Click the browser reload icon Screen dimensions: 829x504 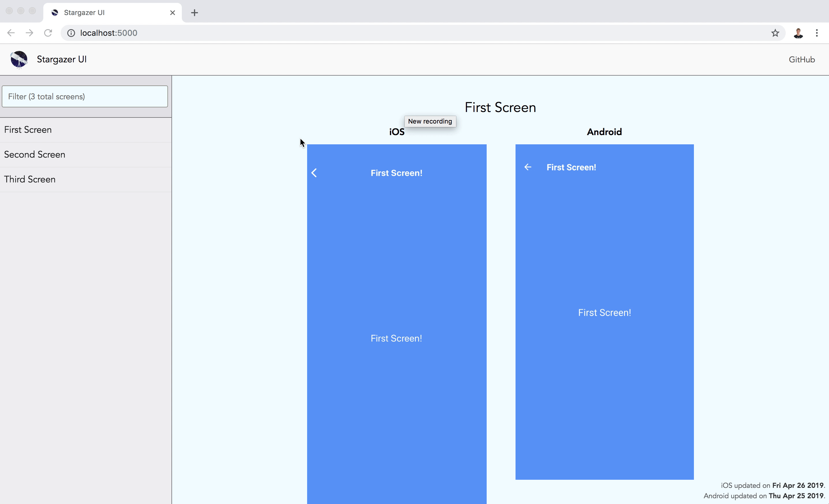point(48,33)
